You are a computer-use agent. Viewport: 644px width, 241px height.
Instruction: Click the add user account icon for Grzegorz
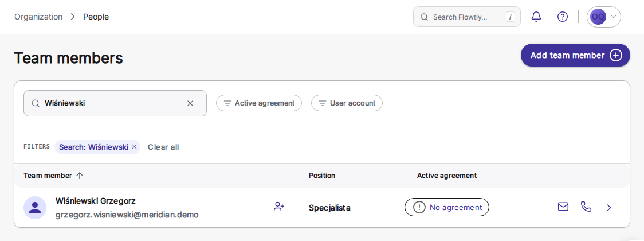pos(279,207)
